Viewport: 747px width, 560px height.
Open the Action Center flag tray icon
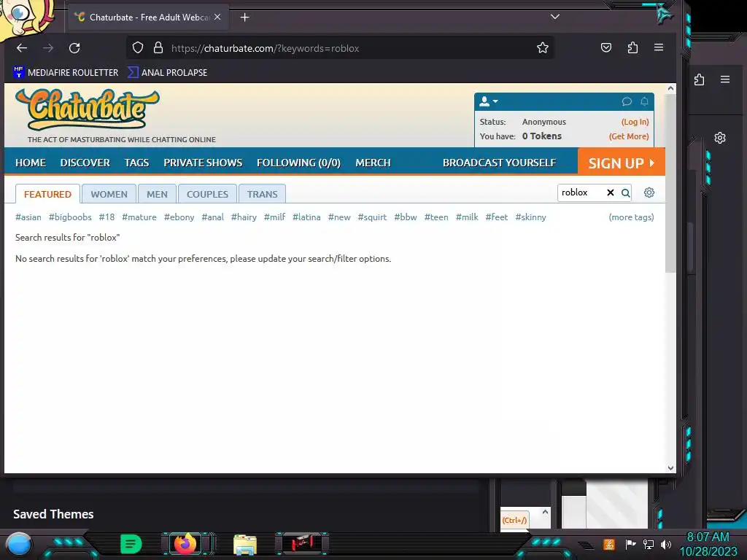click(631, 544)
